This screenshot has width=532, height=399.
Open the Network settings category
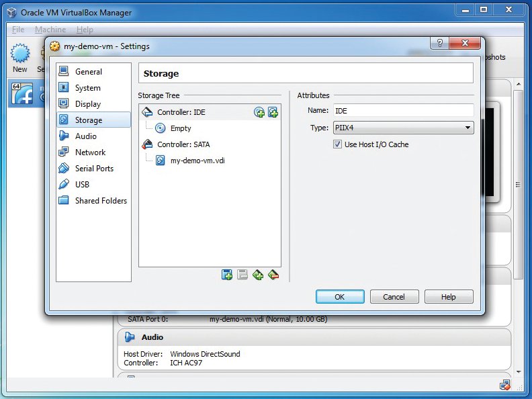90,152
